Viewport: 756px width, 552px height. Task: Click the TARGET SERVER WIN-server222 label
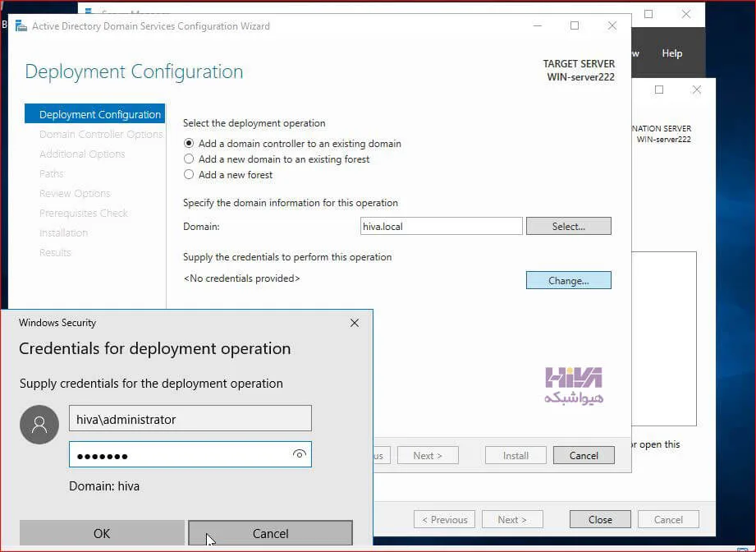coord(579,70)
